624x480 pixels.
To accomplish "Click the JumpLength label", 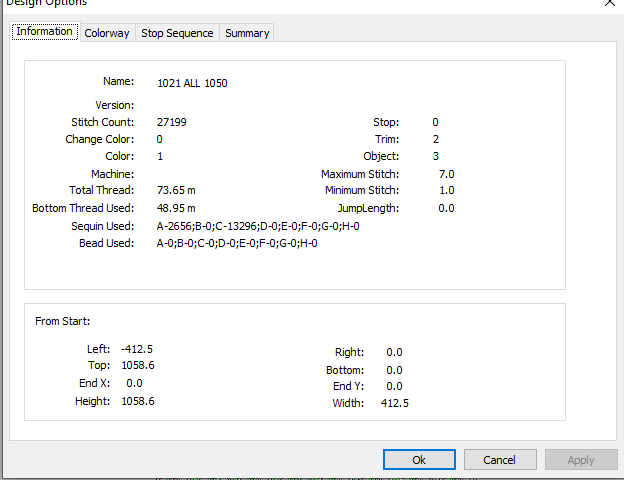I will [x=368, y=208].
